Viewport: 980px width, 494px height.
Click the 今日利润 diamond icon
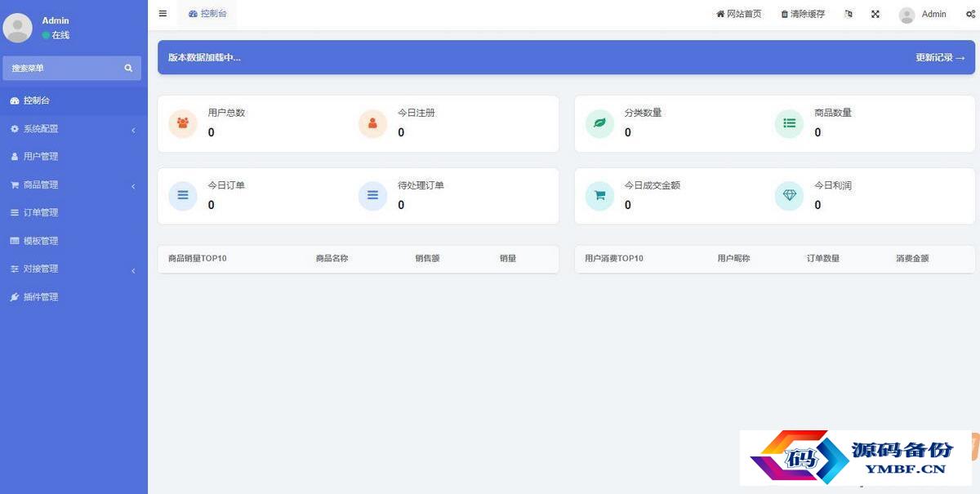point(789,196)
